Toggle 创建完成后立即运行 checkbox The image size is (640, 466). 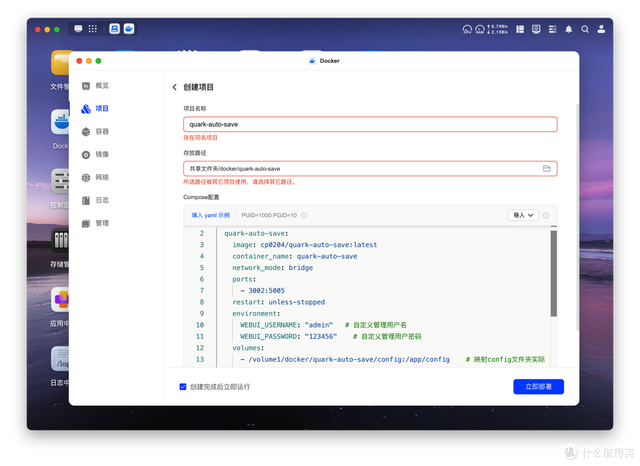[x=182, y=386]
